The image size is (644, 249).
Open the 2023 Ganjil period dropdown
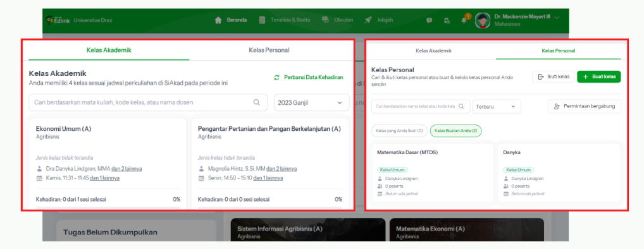point(311,102)
